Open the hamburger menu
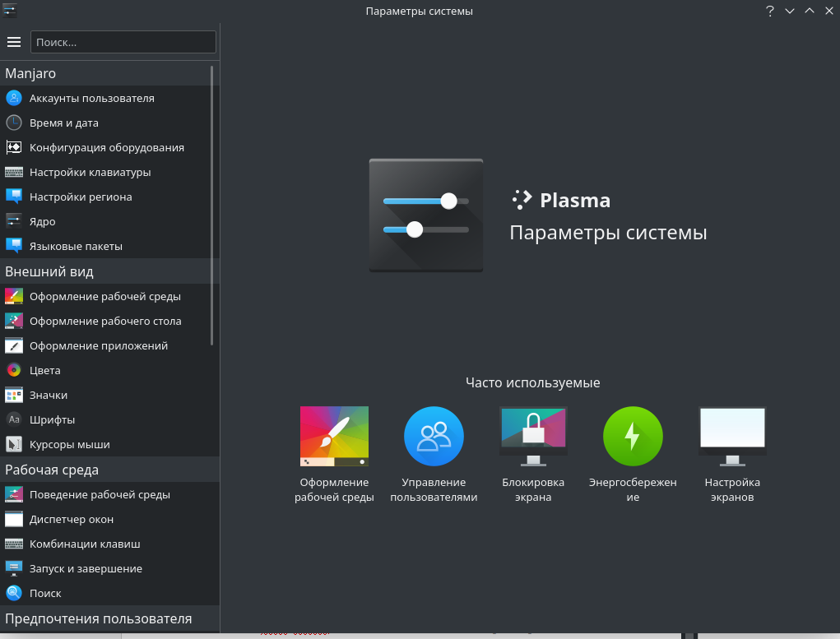 (14, 42)
